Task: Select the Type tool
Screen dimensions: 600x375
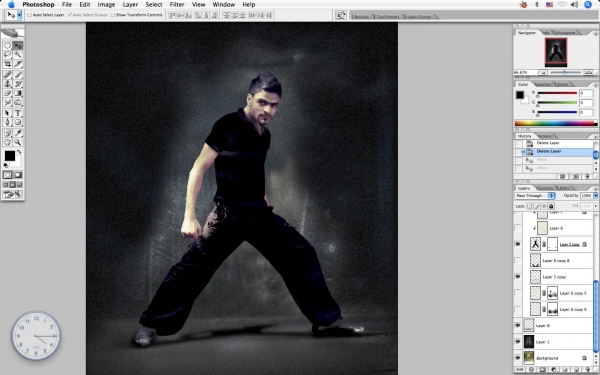Action: tap(18, 113)
